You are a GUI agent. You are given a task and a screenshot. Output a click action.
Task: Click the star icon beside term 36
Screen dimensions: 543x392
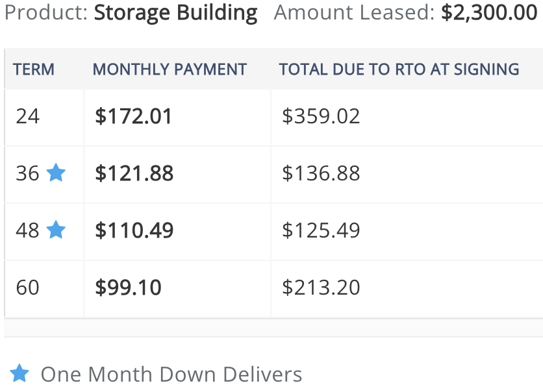coord(56,173)
